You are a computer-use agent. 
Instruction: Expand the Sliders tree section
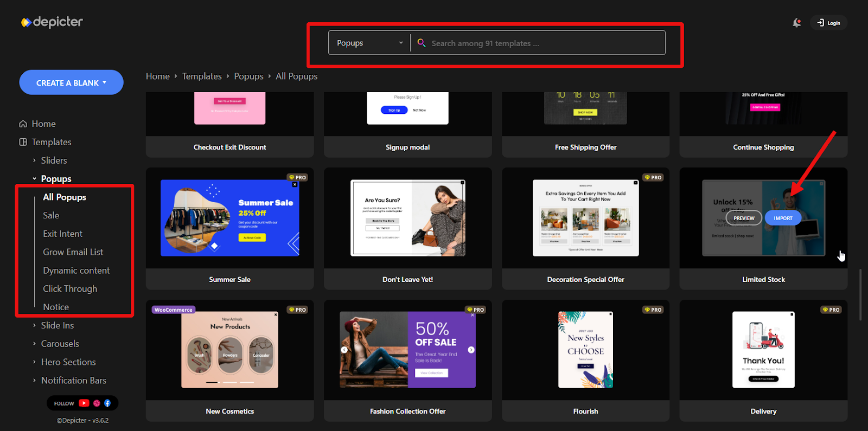[34, 160]
